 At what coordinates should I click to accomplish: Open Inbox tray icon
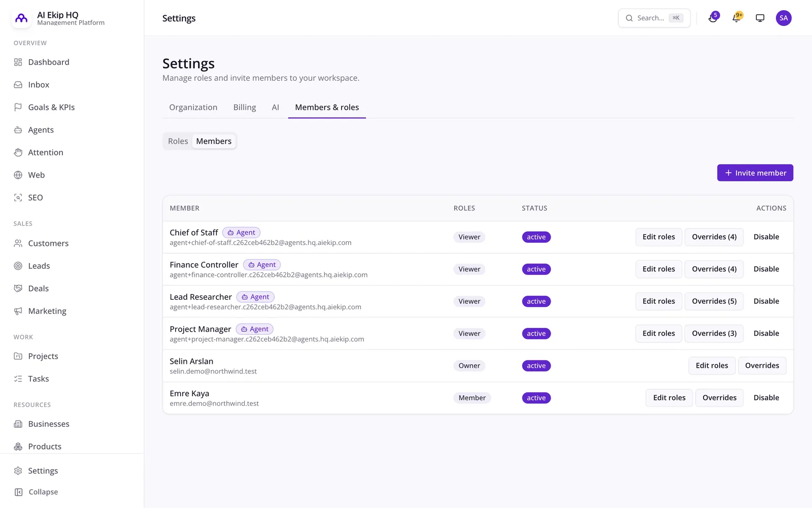[18, 85]
